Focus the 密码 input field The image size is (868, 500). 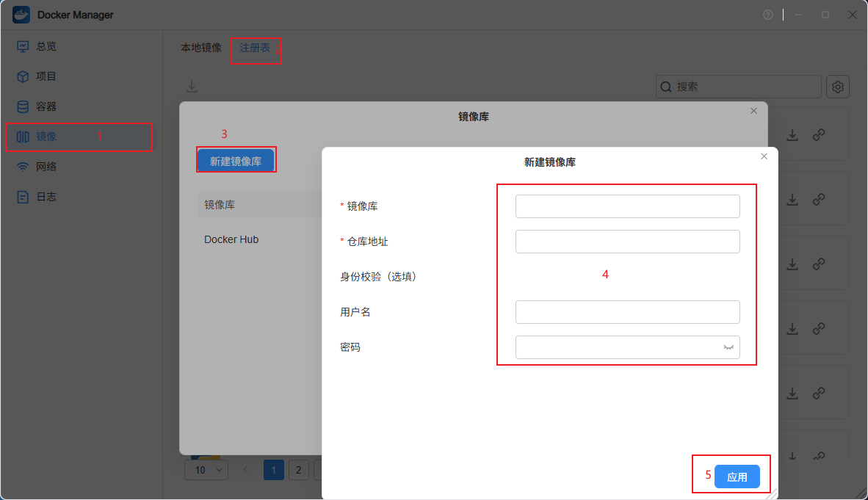627,347
